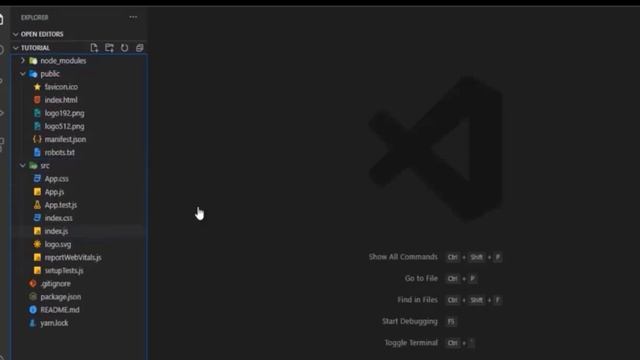This screenshot has width=640, height=360.
Task: Click the New Folder icon in TUTORIAL header
Action: (109, 48)
